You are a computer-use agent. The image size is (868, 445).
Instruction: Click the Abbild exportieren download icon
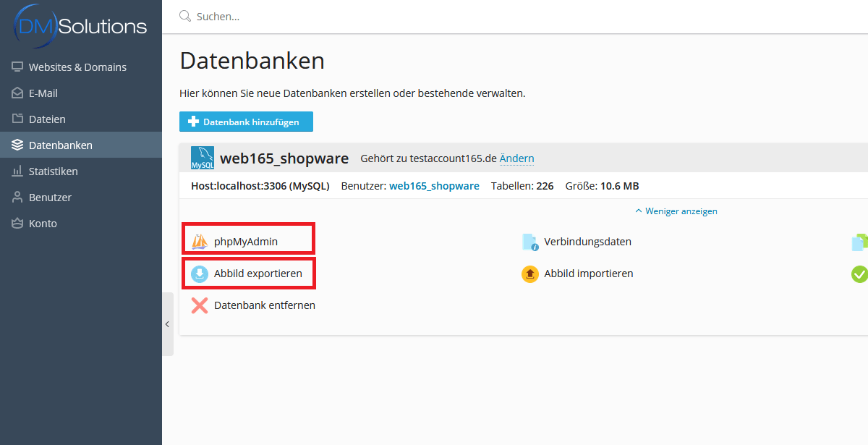point(200,274)
